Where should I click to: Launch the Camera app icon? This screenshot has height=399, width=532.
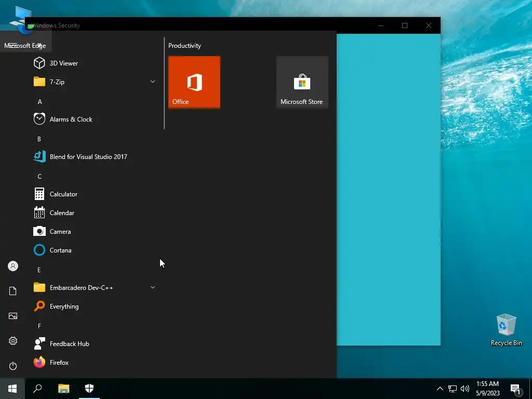click(39, 231)
